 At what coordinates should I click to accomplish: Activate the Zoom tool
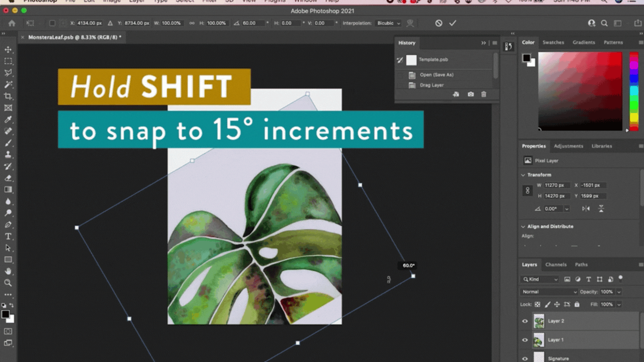[8, 283]
